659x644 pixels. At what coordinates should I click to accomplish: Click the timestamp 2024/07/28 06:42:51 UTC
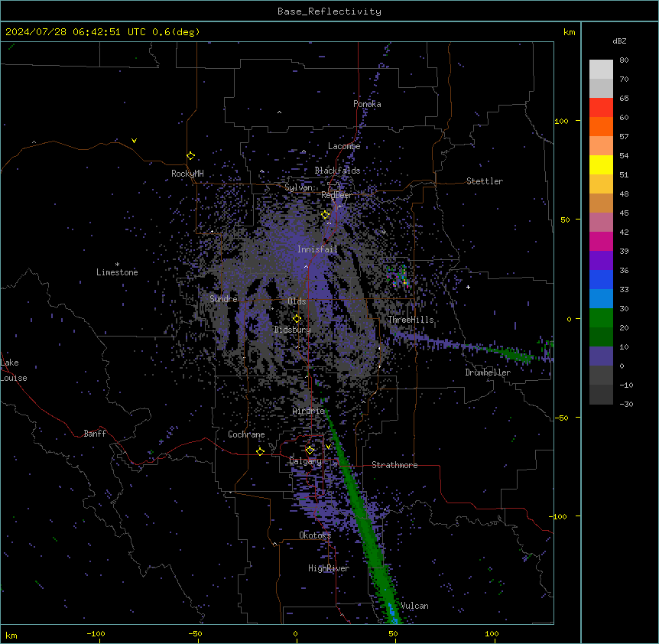coord(75,32)
